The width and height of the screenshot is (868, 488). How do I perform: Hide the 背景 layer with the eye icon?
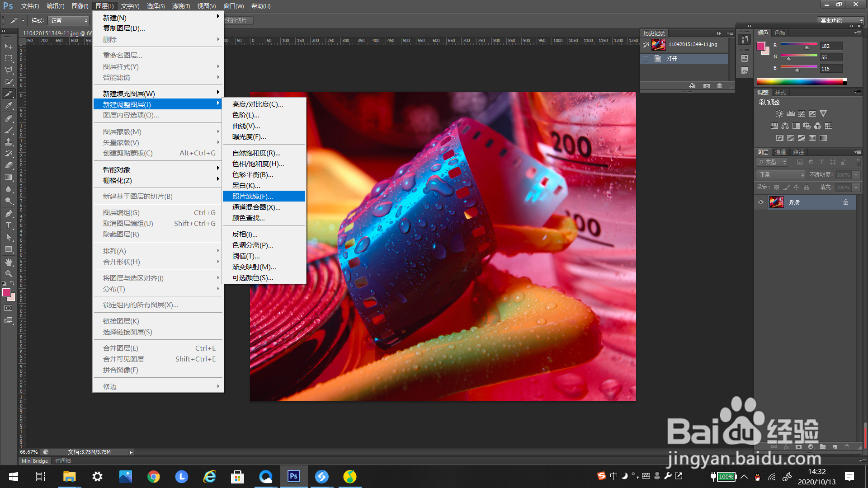(761, 202)
